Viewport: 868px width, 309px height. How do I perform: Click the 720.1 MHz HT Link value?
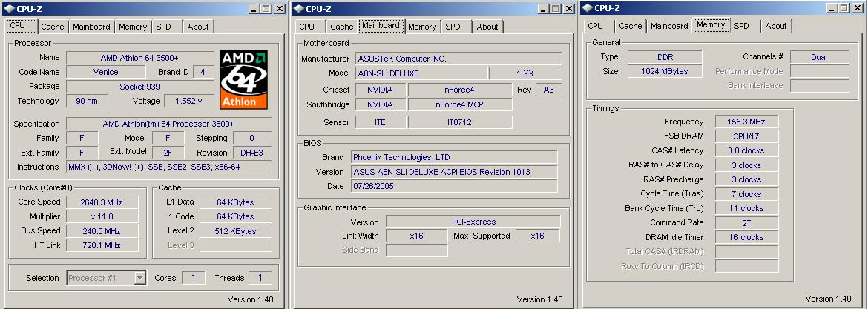[x=102, y=245]
